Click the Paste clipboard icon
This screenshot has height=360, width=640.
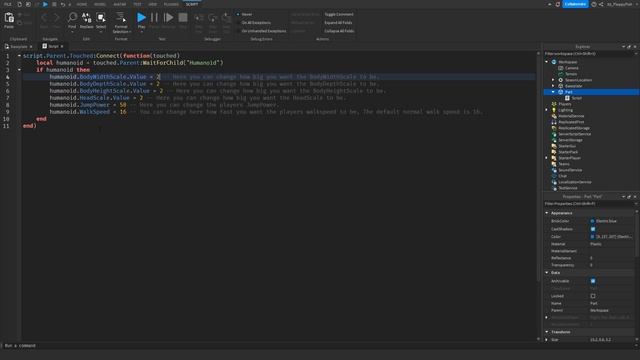tap(9, 18)
